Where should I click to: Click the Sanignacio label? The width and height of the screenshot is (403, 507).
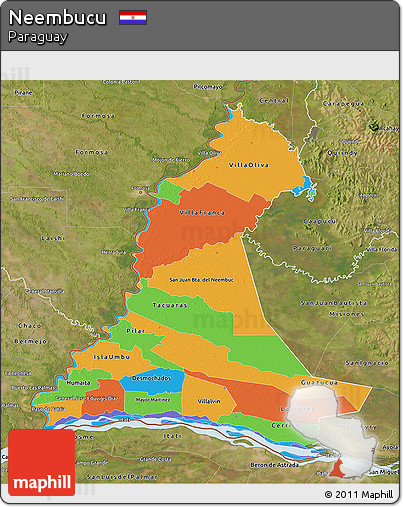[x=367, y=363]
